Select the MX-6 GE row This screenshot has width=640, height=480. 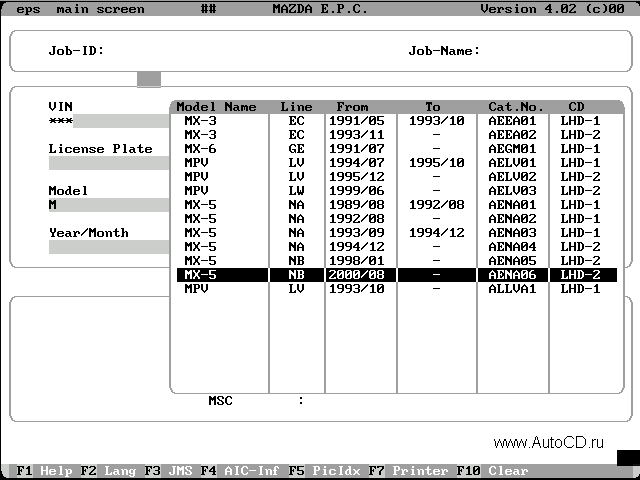click(397, 149)
